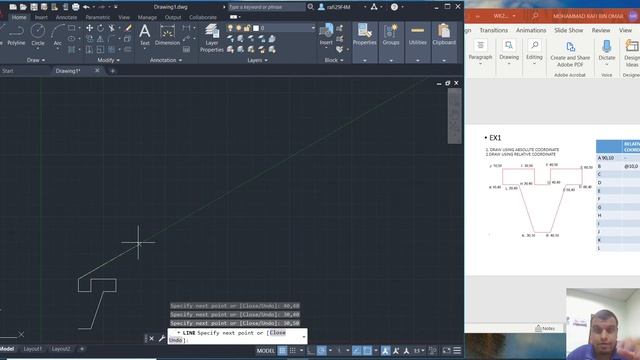The width and height of the screenshot is (640, 360).
Task: Click the Trim tool in Modify panel
Action: pos(111,28)
